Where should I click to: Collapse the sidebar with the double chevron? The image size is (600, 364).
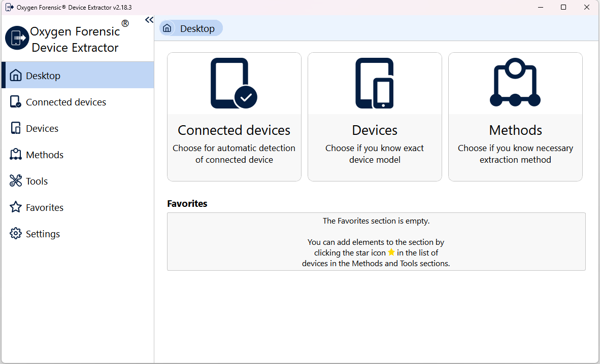(149, 20)
